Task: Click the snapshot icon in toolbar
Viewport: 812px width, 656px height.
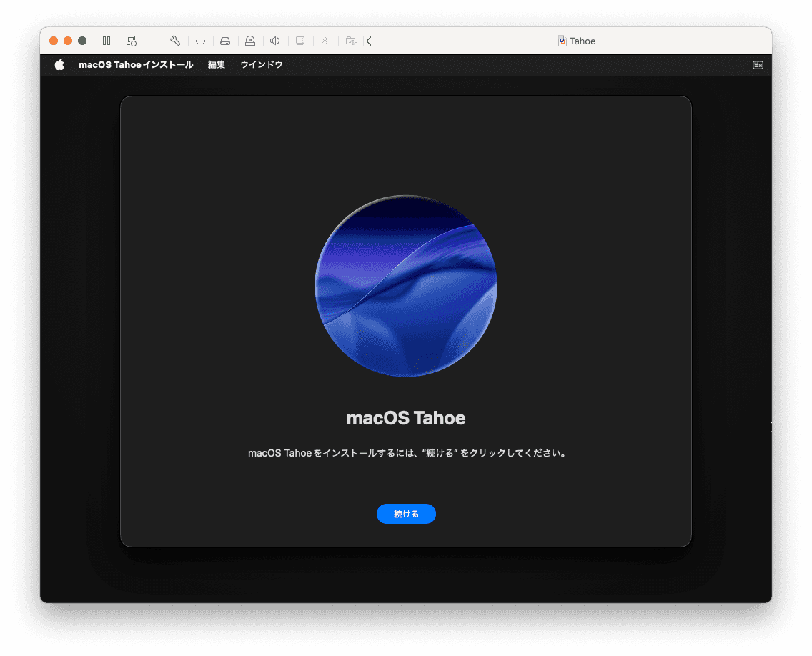Action: (131, 41)
